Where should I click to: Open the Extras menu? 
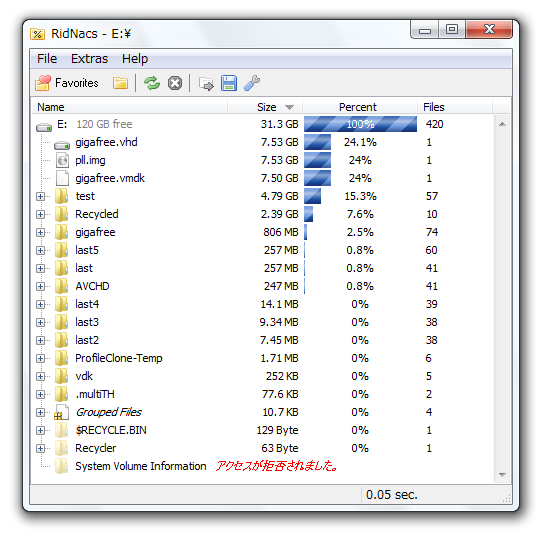(90, 59)
